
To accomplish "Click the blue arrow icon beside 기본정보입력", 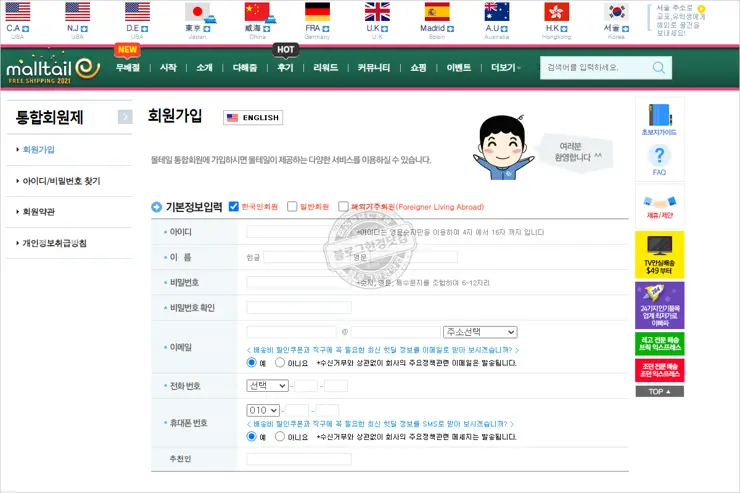I will (x=156, y=207).
